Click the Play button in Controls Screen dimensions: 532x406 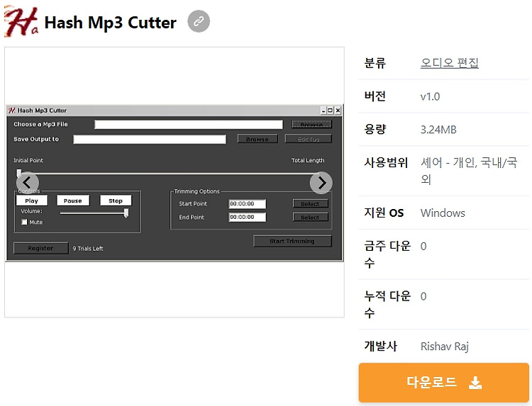click(31, 201)
